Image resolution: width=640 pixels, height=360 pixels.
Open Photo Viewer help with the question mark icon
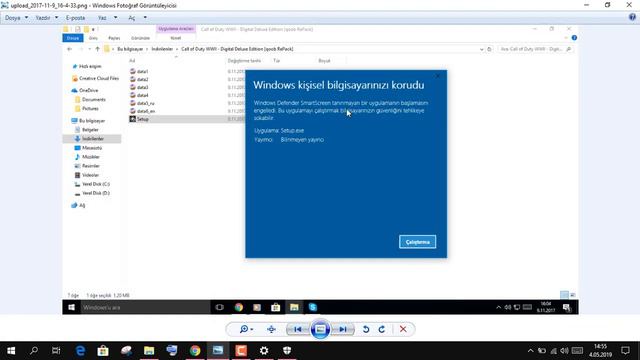coord(632,17)
